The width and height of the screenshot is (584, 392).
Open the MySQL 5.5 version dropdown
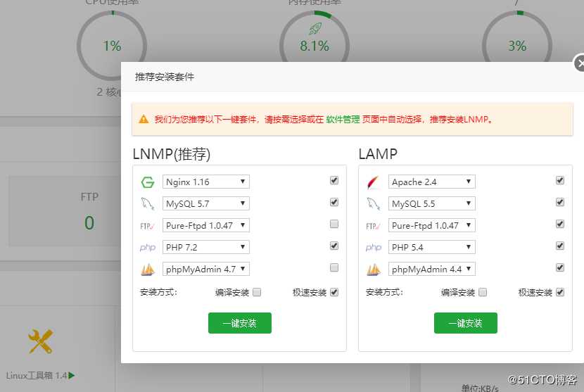(432, 203)
